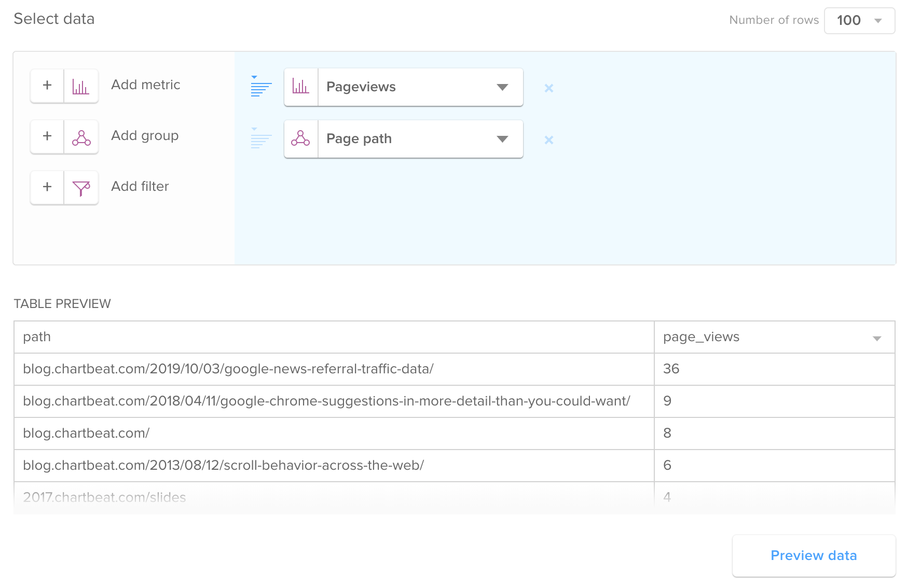Viewport: 907px width, 588px height.
Task: Click the Add filter funnel icon
Action: coord(81,187)
